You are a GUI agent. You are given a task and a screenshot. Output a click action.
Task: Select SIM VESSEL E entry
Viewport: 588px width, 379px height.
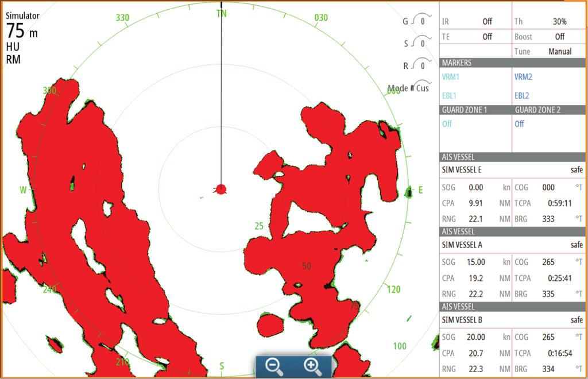pyautogui.click(x=512, y=170)
